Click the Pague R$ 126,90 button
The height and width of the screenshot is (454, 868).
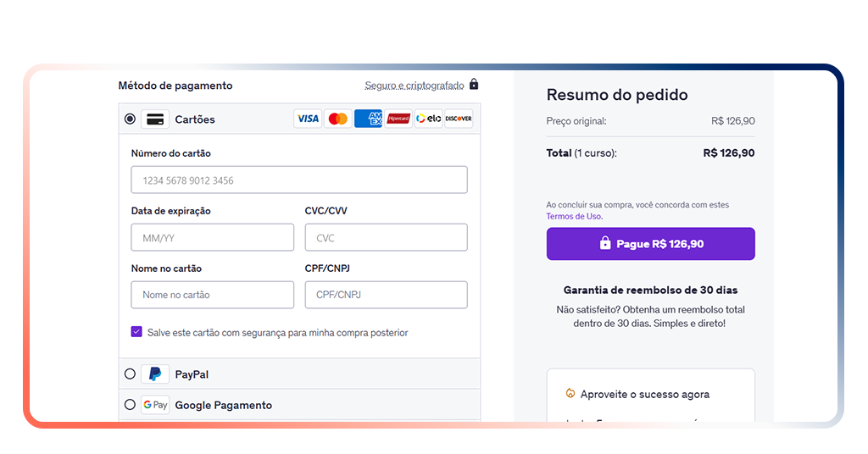coord(650,244)
